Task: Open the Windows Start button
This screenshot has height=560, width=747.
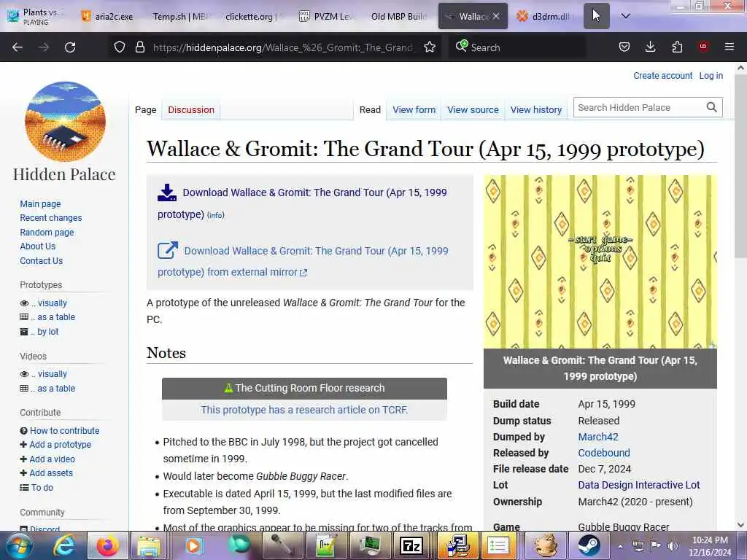Action: point(18,545)
